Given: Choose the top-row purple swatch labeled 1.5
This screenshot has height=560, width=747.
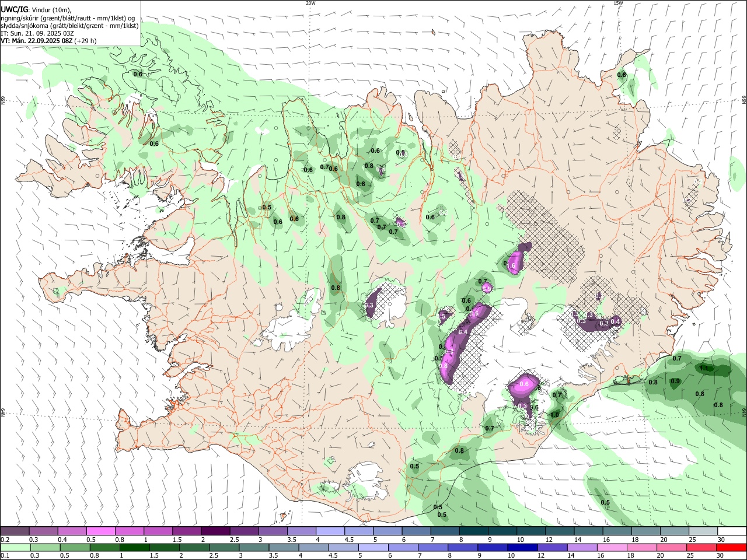Looking at the screenshot, I should (x=187, y=531).
